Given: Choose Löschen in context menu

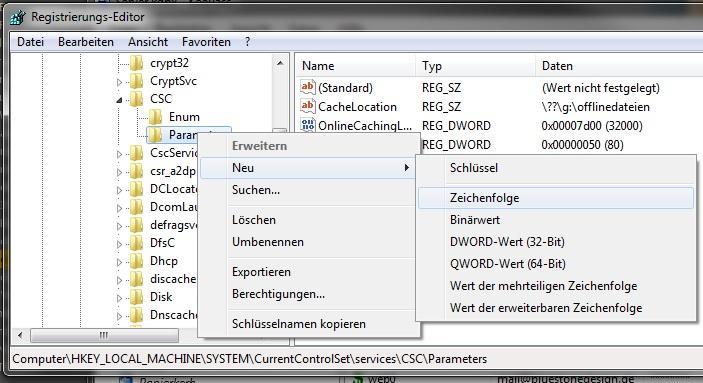Looking at the screenshot, I should pyautogui.click(x=308, y=220).
